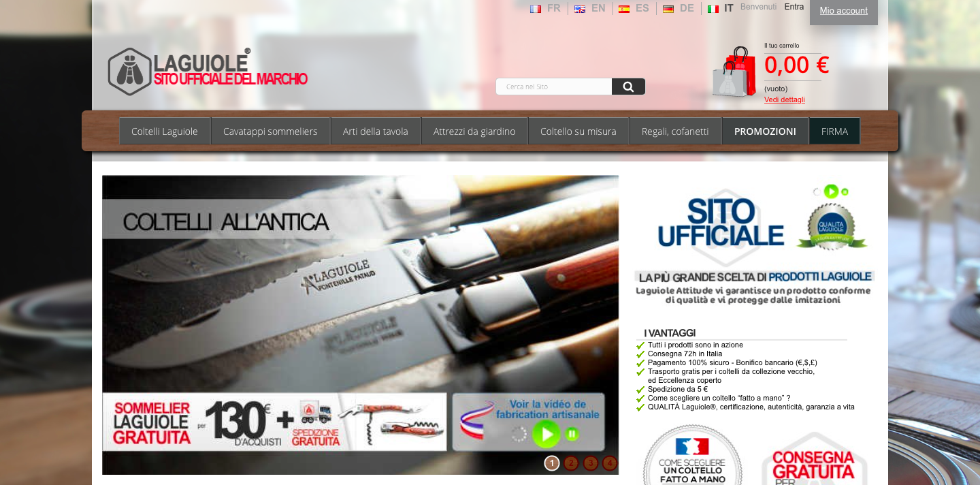Viewport: 980px width, 485px height.
Task: Click the Laguiole bee logo
Action: (x=129, y=72)
